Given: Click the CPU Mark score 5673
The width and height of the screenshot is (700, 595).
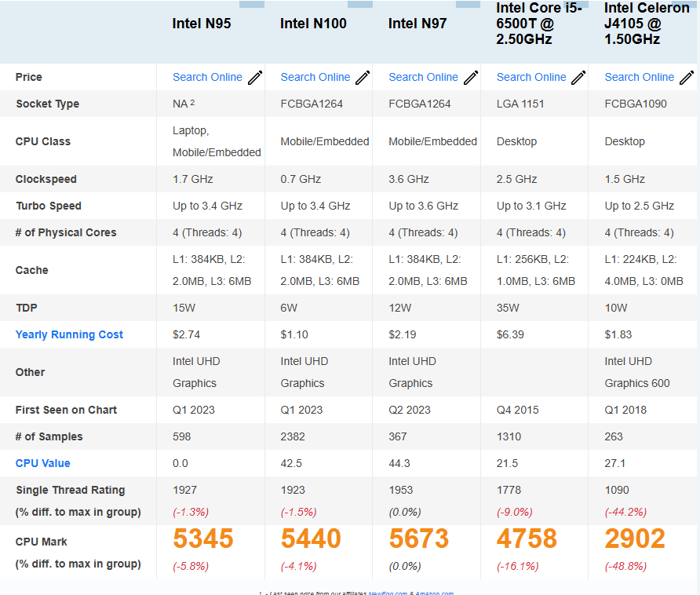Looking at the screenshot, I should (x=419, y=538).
